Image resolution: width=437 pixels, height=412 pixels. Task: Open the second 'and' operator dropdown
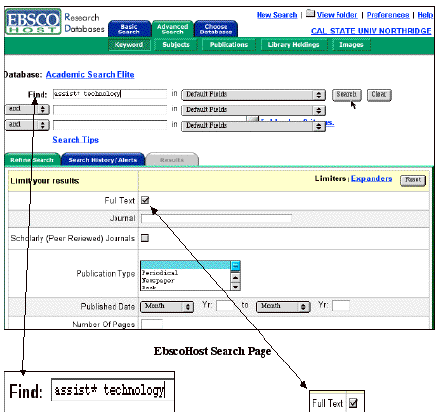[x=27, y=125]
